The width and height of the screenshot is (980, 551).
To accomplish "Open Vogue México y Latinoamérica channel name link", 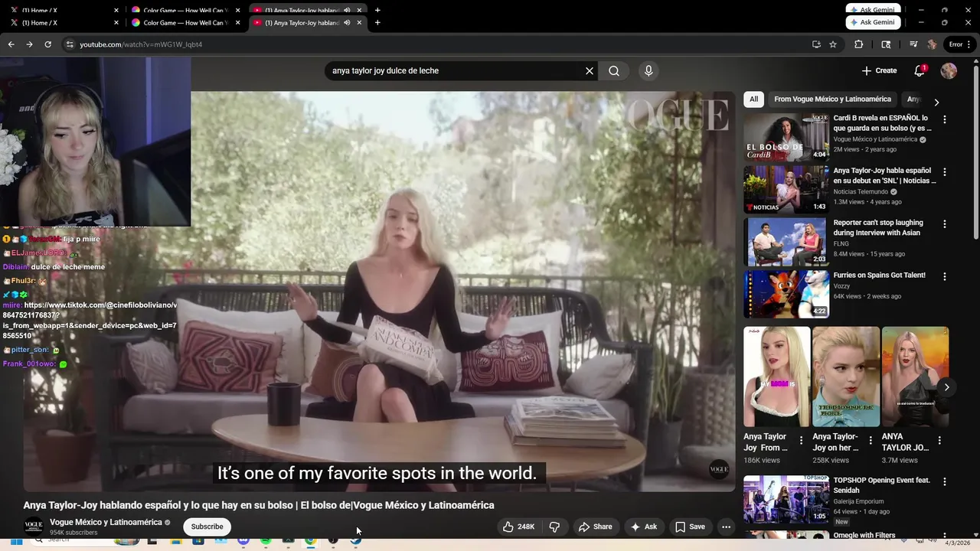I will [106, 522].
